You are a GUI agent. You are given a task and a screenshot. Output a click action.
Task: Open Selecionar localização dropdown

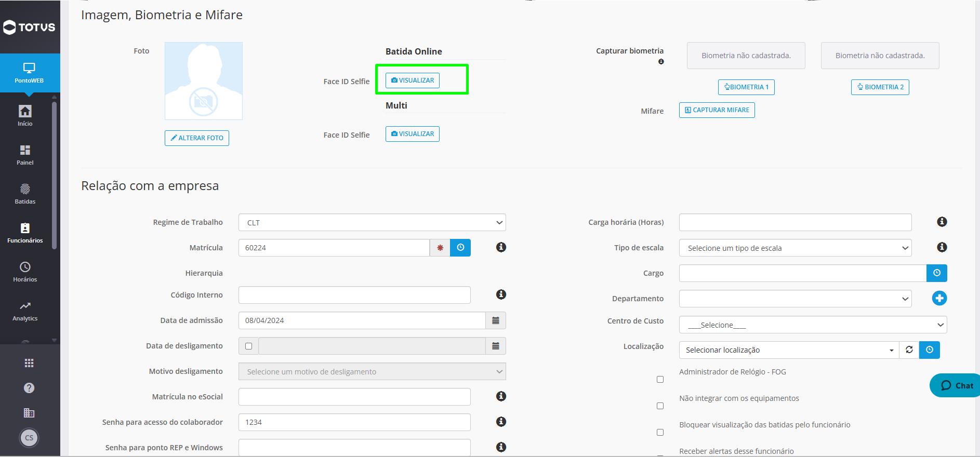point(789,350)
